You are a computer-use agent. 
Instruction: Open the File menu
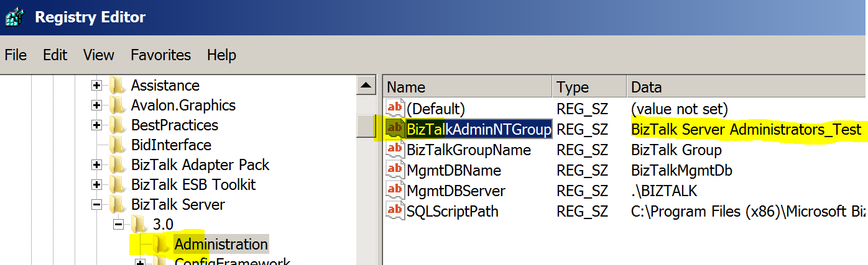16,55
